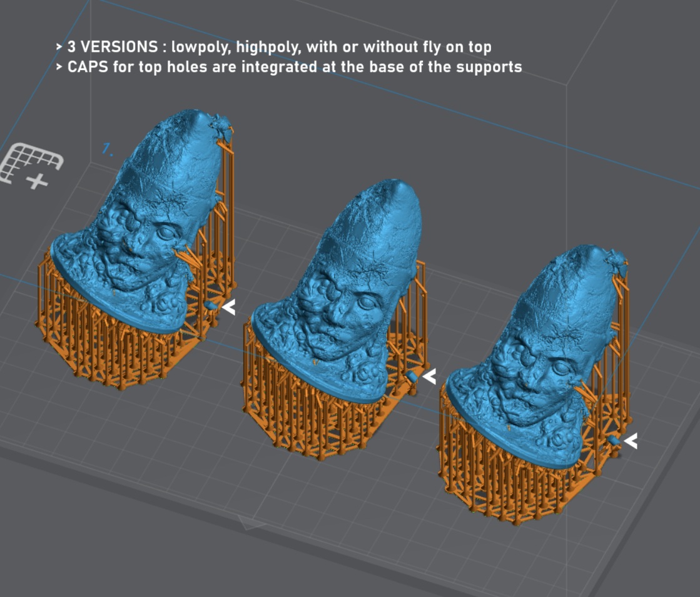Click the add build plate icon
Viewport: 700px width, 597px height.
tap(30, 164)
